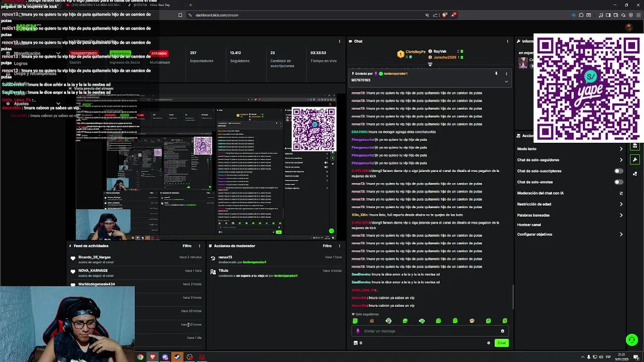The height and width of the screenshot is (362, 644).
Task: Open the Modo lento option
Action: click(570, 149)
